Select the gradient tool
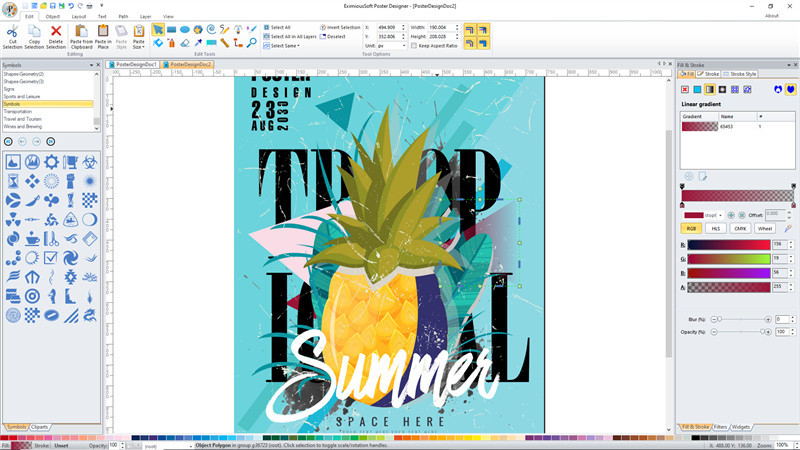Viewport: 800px width, 450px height. tap(211, 43)
